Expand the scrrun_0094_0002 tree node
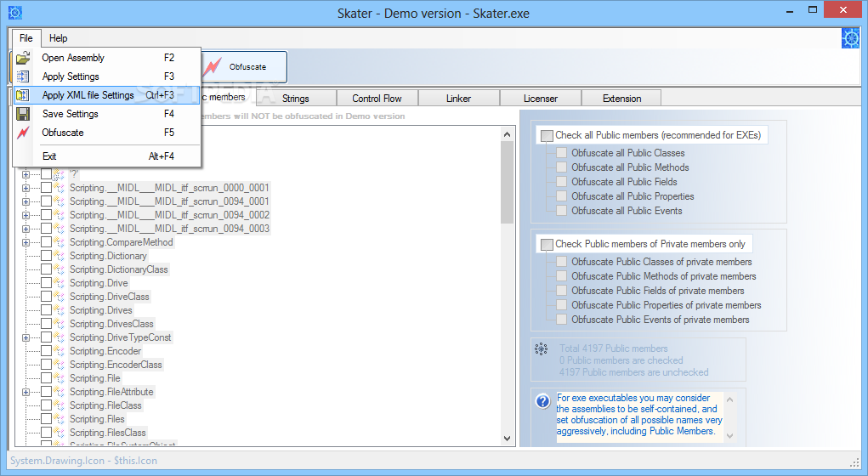Screen dimensions: 868x476 tap(26, 215)
